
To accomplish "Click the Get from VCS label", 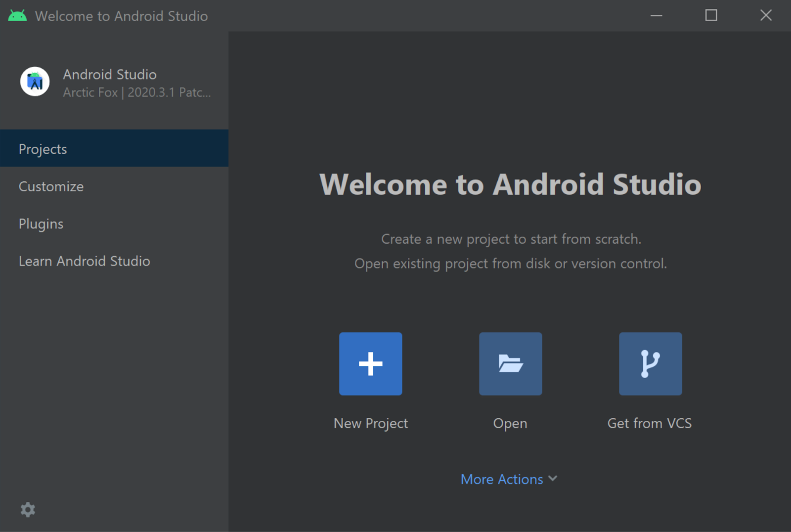I will [650, 423].
